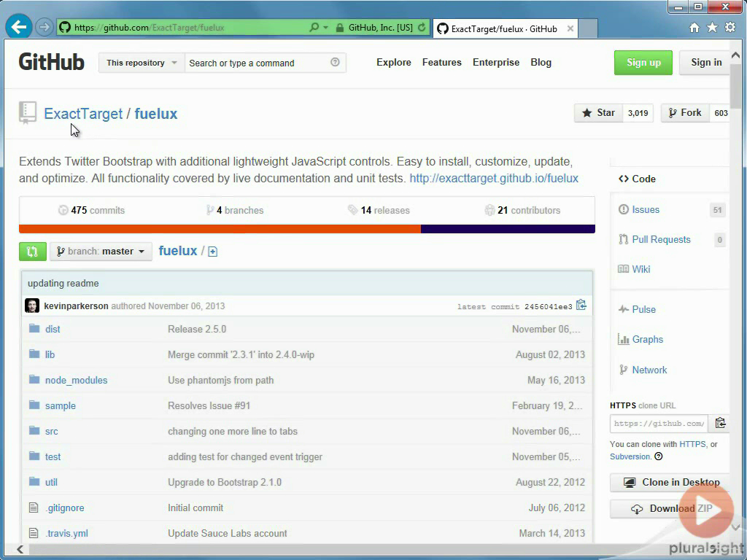
Task: Star the fuelux repository
Action: pyautogui.click(x=598, y=113)
